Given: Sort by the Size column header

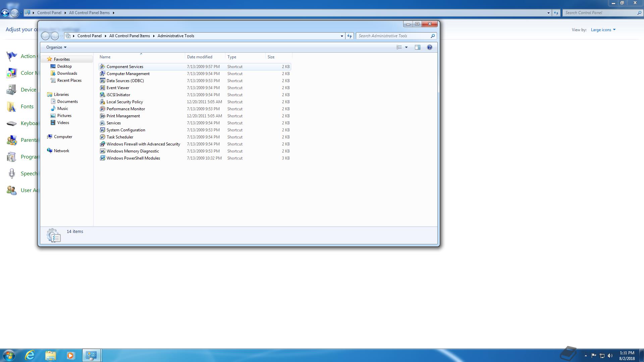Looking at the screenshot, I should pos(279,57).
